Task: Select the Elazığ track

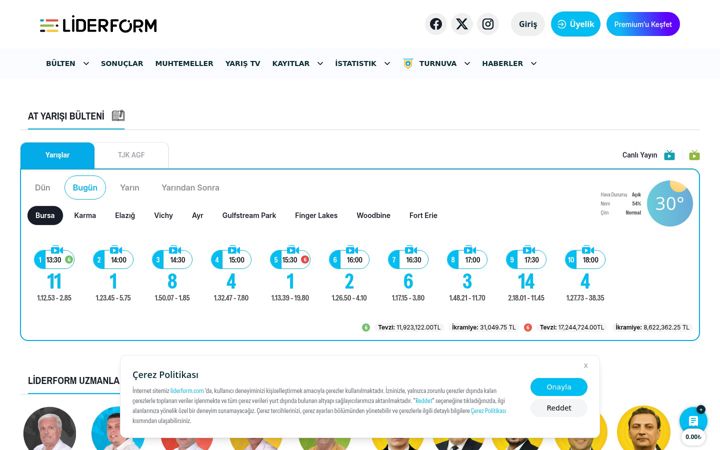Action: [125, 215]
